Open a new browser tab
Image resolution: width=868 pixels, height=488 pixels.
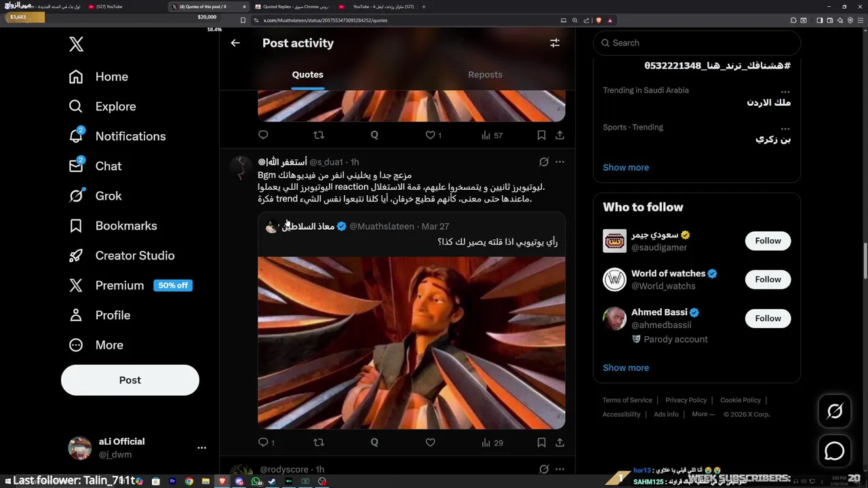tap(424, 7)
